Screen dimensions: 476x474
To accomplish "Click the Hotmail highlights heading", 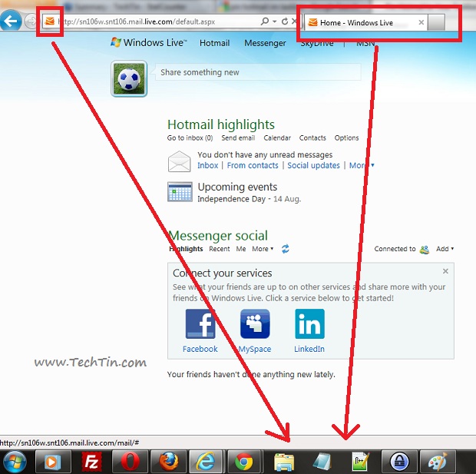I will tap(221, 124).
